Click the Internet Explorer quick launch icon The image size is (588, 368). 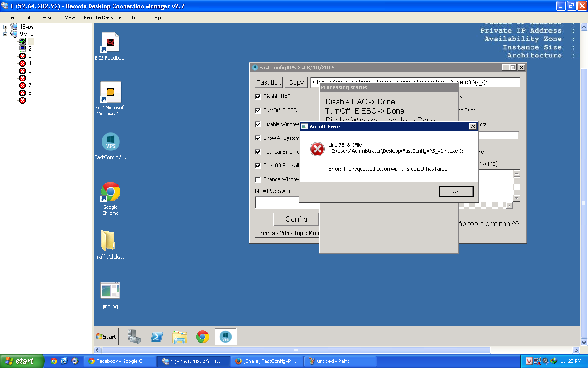point(64,361)
